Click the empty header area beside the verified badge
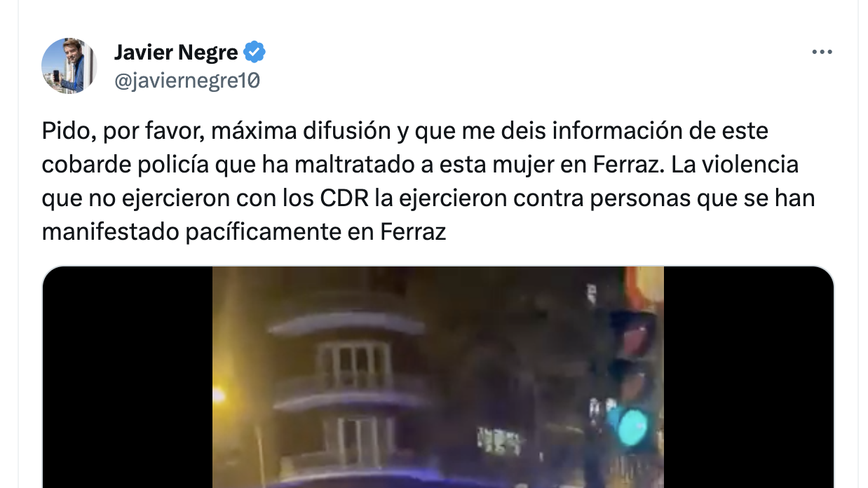The image size is (868, 488). click(x=533, y=53)
